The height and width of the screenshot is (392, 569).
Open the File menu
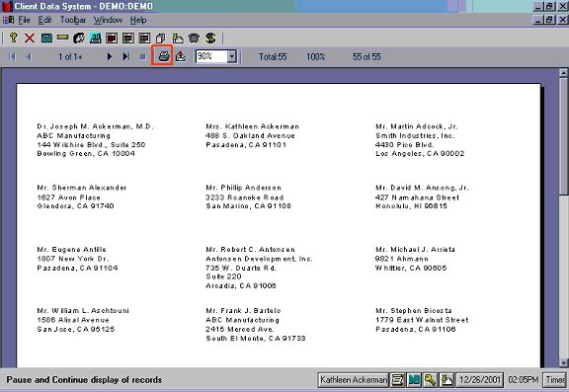(25, 20)
